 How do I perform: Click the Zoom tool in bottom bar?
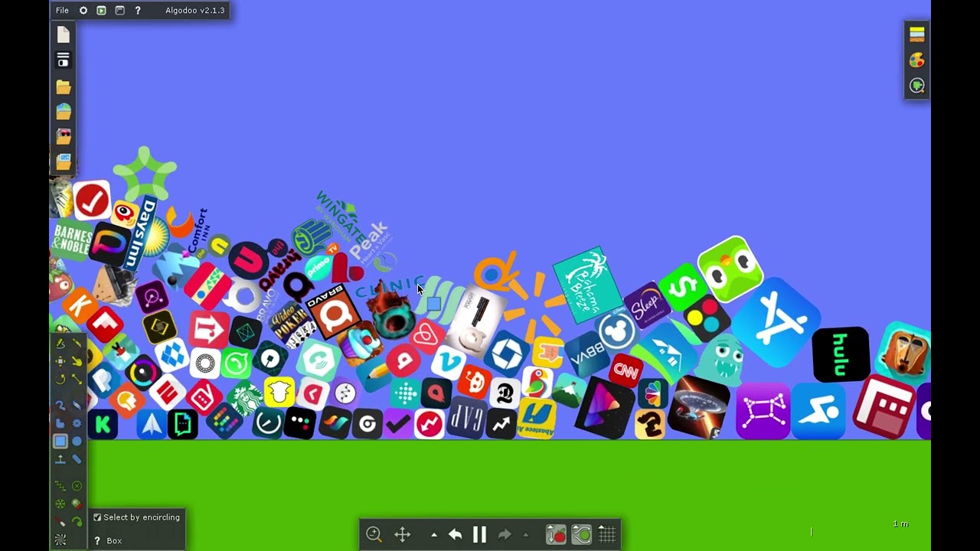[374, 534]
